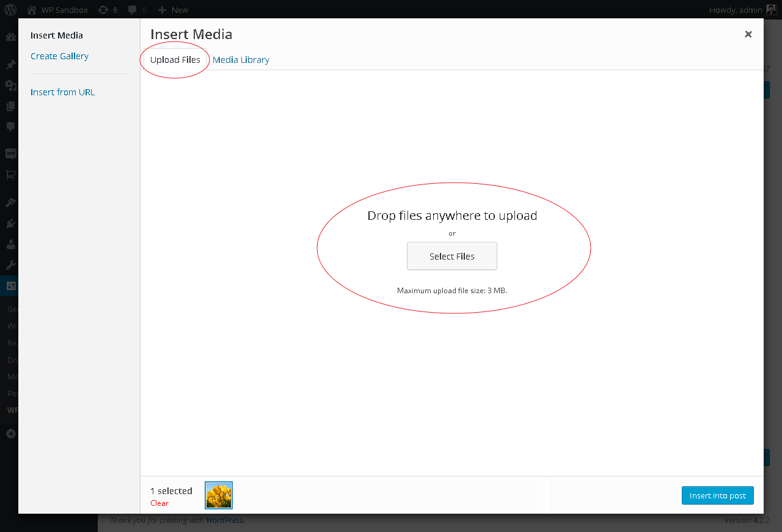The image size is (782, 532).
Task: Click Maximum upload file size text
Action: (x=452, y=291)
